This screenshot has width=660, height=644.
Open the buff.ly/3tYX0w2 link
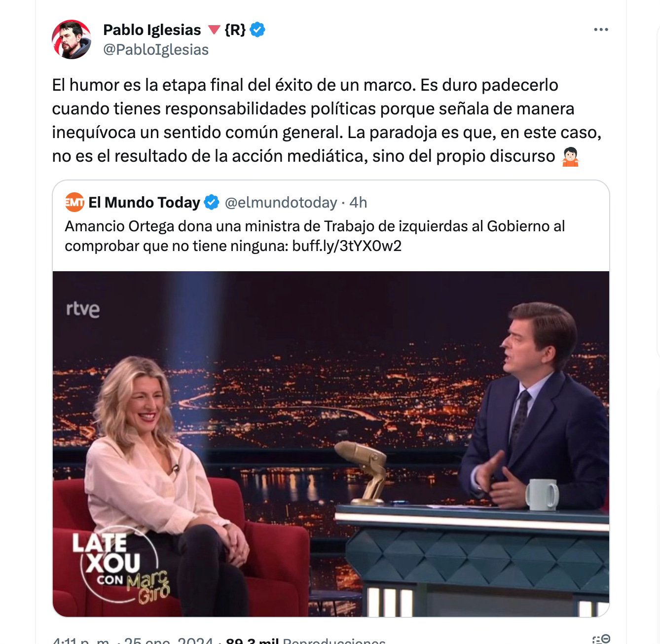(x=347, y=246)
